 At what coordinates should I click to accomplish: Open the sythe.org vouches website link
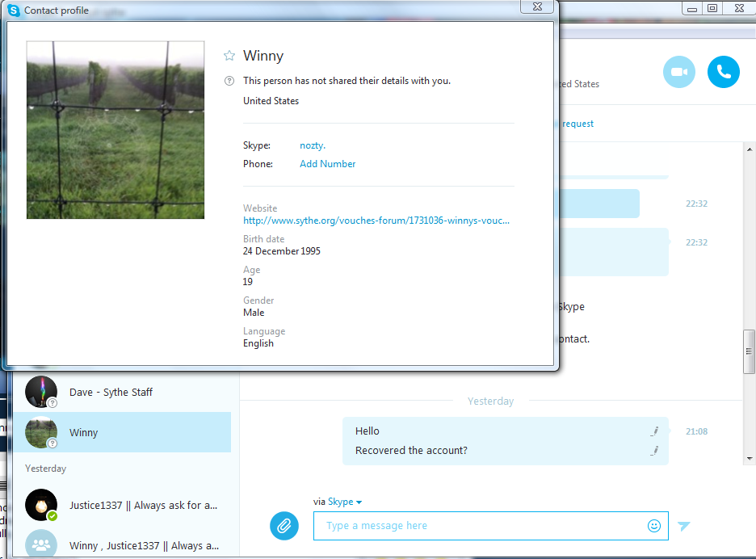376,221
